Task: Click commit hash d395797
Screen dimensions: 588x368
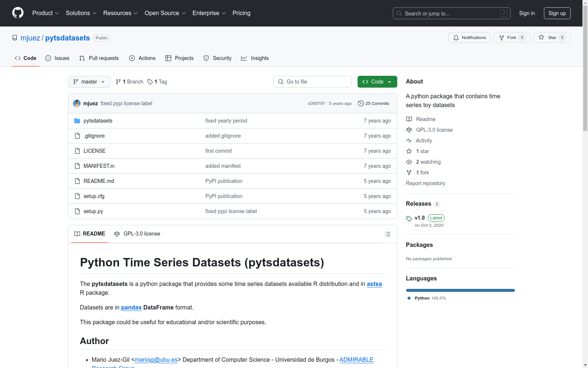Action: [316, 103]
